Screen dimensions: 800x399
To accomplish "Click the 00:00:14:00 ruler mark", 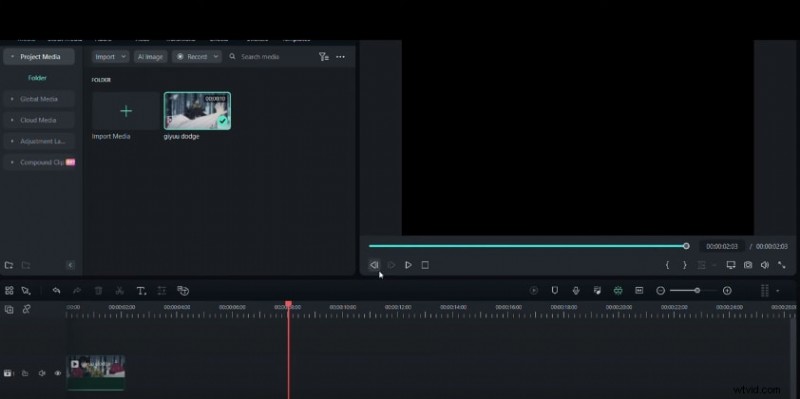I will click(x=453, y=307).
